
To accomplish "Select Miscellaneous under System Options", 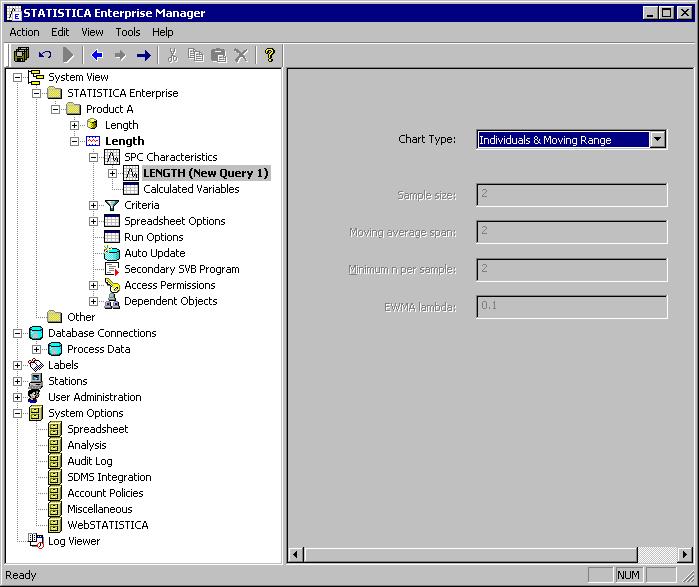I will point(100,509).
